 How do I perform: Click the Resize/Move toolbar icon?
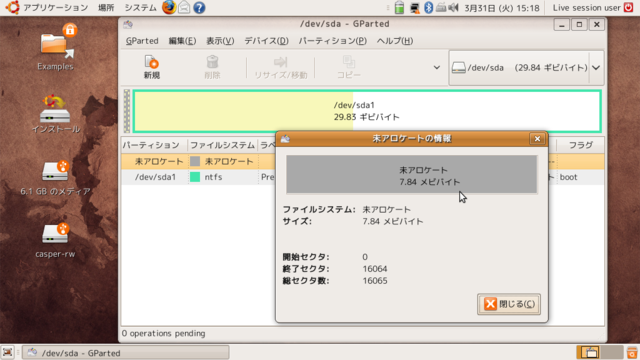pyautogui.click(x=280, y=67)
